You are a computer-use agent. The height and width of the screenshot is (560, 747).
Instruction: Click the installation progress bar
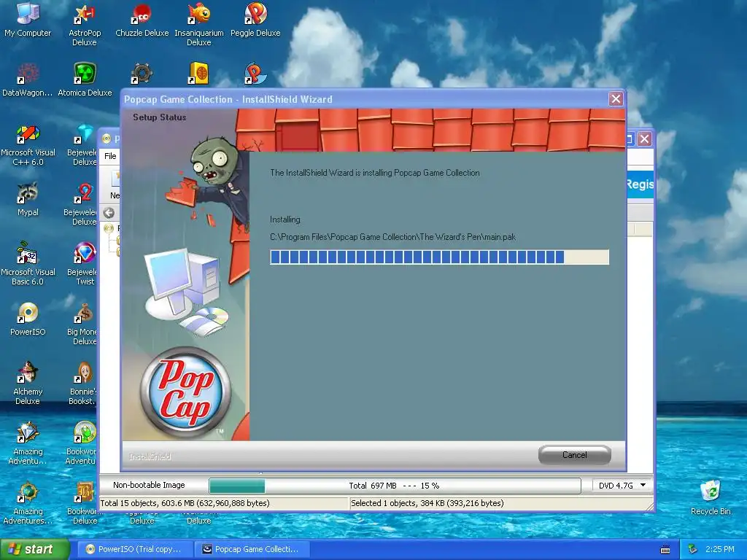(x=439, y=257)
